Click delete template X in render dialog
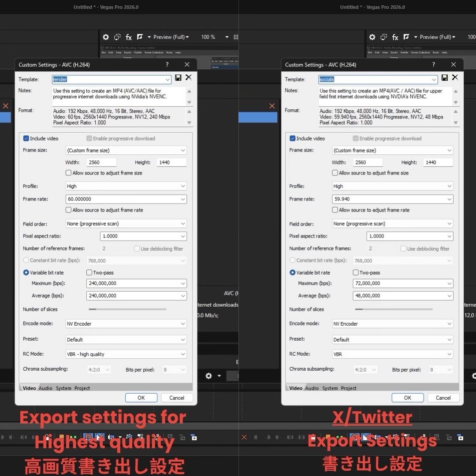The width and height of the screenshot is (476, 476). [x=189, y=78]
